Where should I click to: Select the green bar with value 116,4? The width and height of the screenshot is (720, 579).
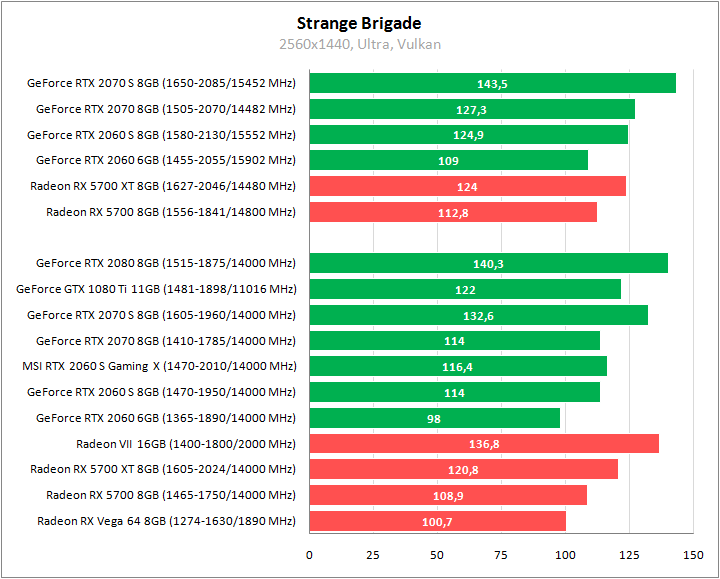458,367
